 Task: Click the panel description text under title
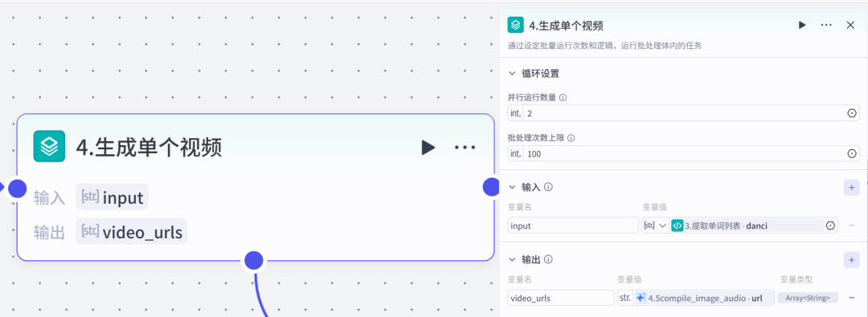pos(604,46)
